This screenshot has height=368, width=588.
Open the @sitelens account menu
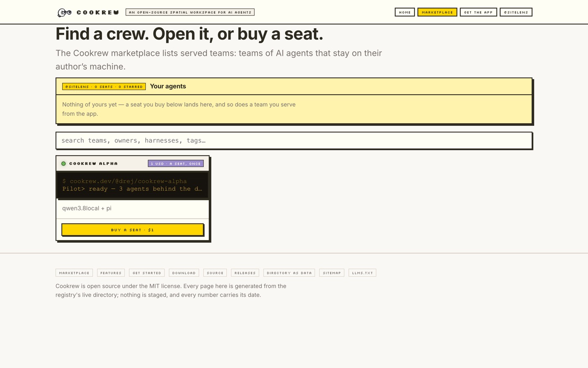516,12
